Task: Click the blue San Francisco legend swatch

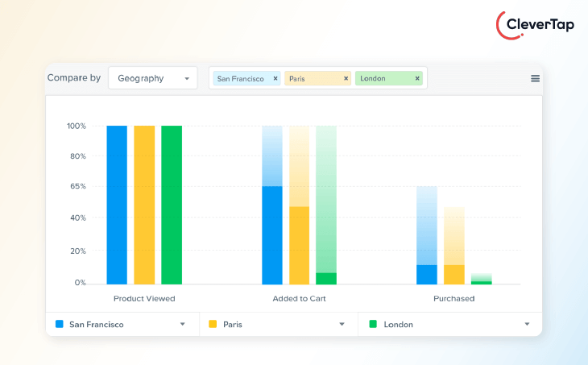Action: pos(59,325)
